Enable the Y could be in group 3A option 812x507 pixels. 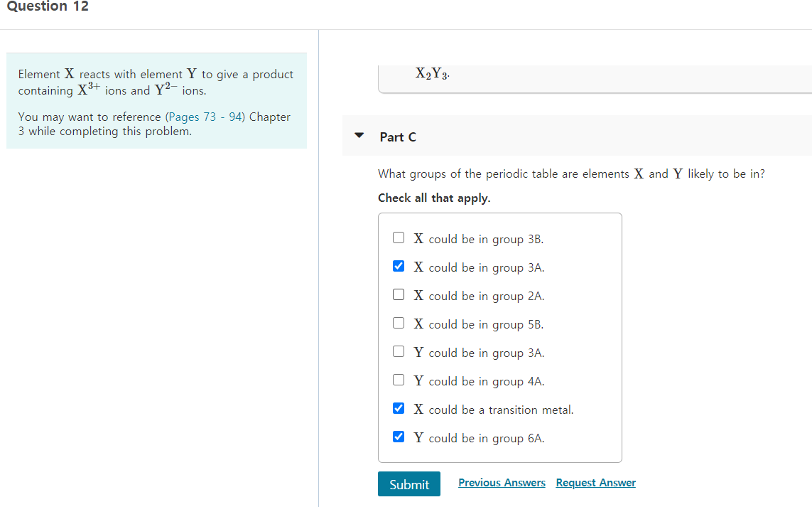399,351
